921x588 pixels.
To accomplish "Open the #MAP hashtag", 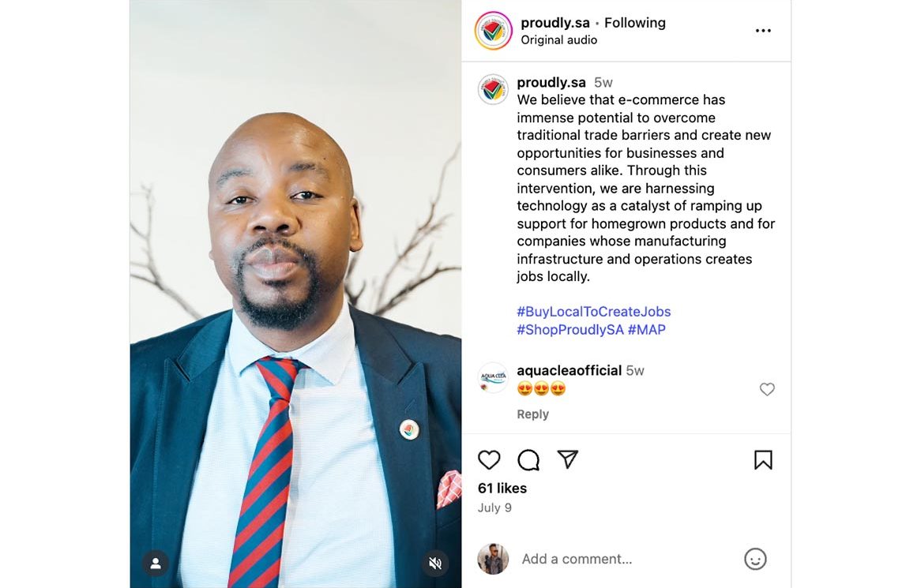I will click(647, 330).
